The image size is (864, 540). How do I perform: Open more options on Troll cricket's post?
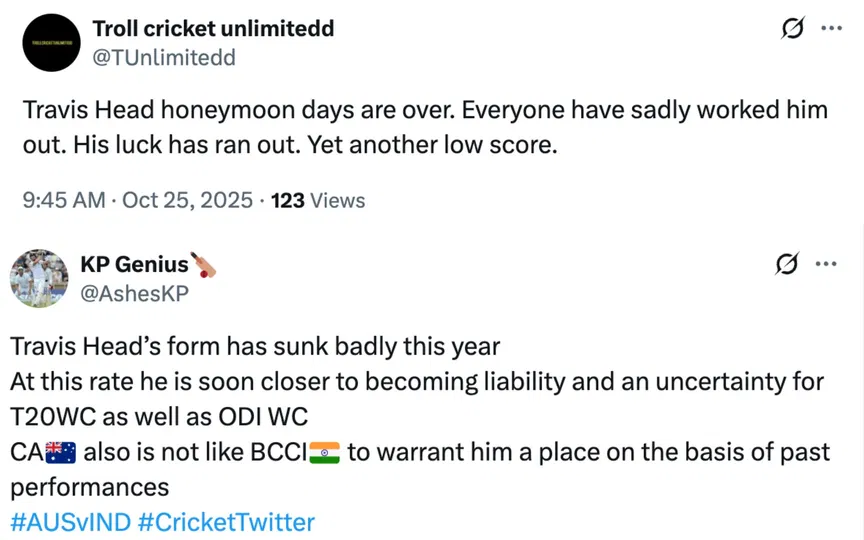pos(831,29)
